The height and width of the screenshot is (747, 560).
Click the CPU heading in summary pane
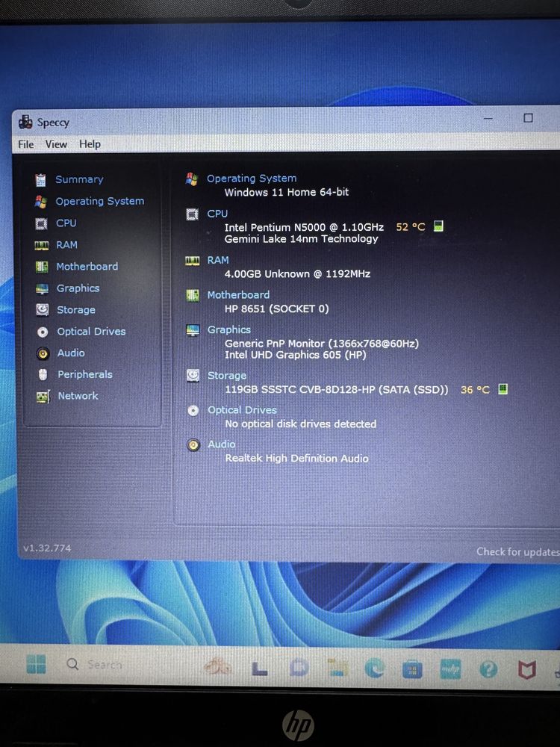[x=217, y=214]
